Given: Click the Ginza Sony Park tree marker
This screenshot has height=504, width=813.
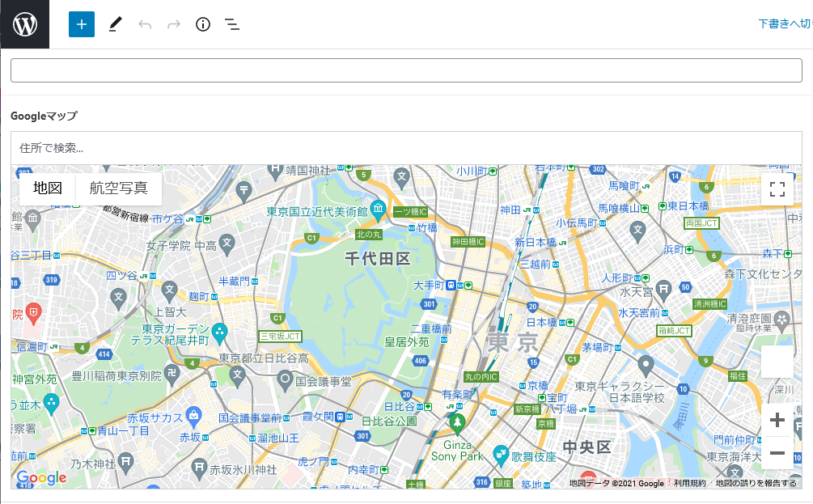Looking at the screenshot, I should (457, 423).
